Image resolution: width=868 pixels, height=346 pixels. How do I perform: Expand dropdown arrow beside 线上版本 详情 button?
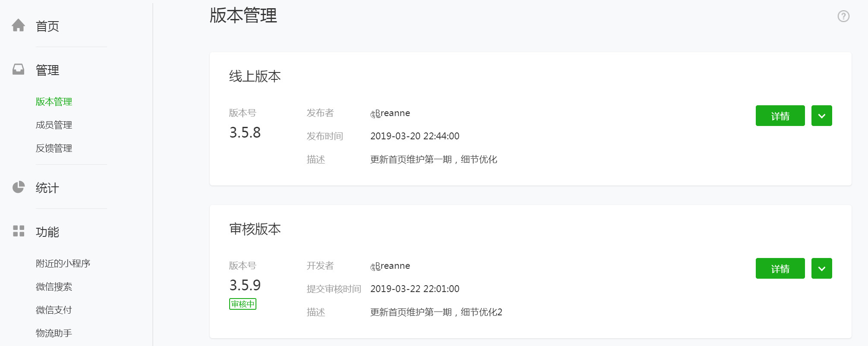click(821, 116)
